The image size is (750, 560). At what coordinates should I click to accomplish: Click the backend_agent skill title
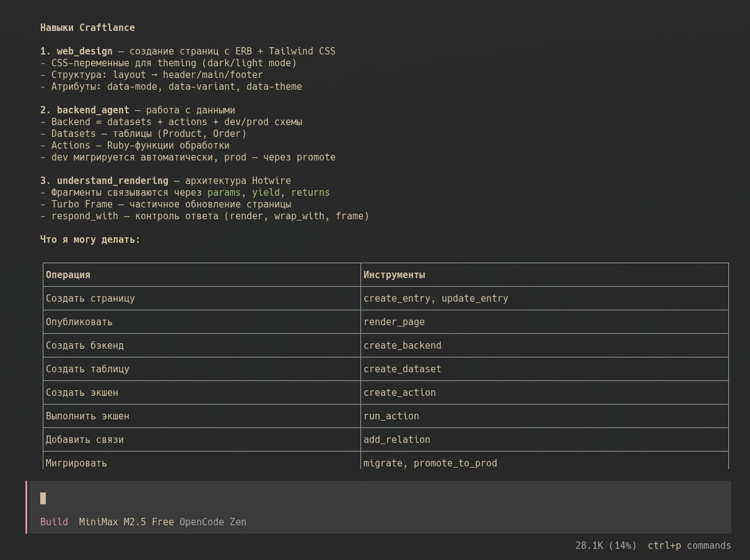click(93, 110)
